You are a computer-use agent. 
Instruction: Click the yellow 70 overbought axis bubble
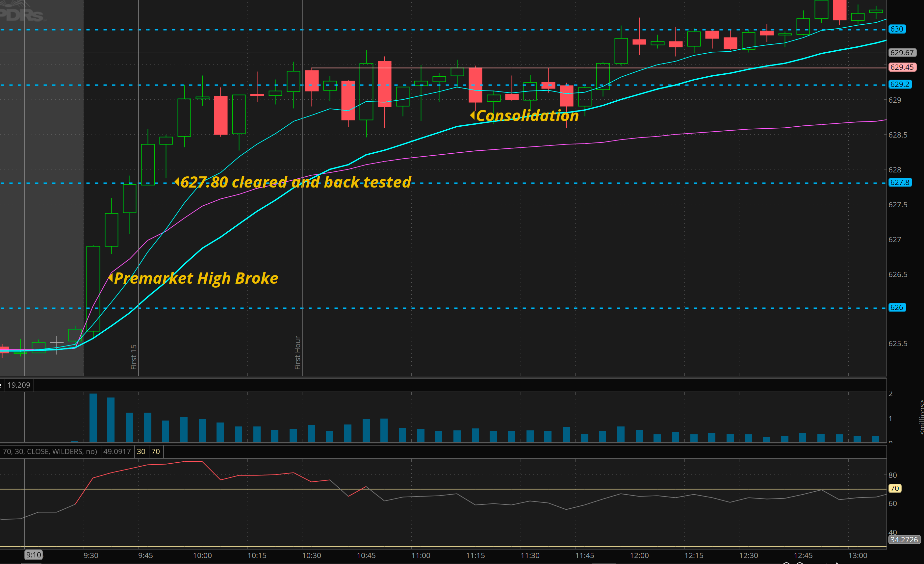895,489
